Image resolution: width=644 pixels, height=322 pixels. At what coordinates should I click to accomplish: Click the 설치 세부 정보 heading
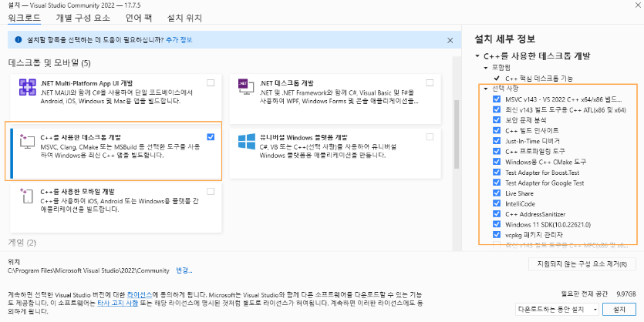(x=504, y=40)
